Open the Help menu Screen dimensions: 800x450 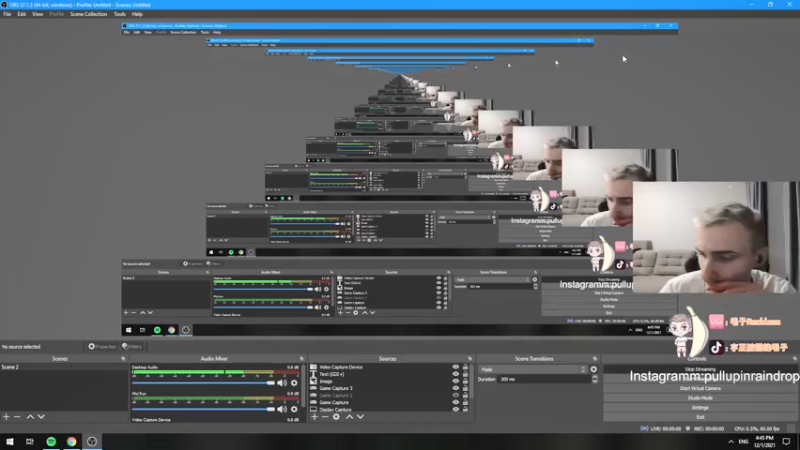click(137, 14)
